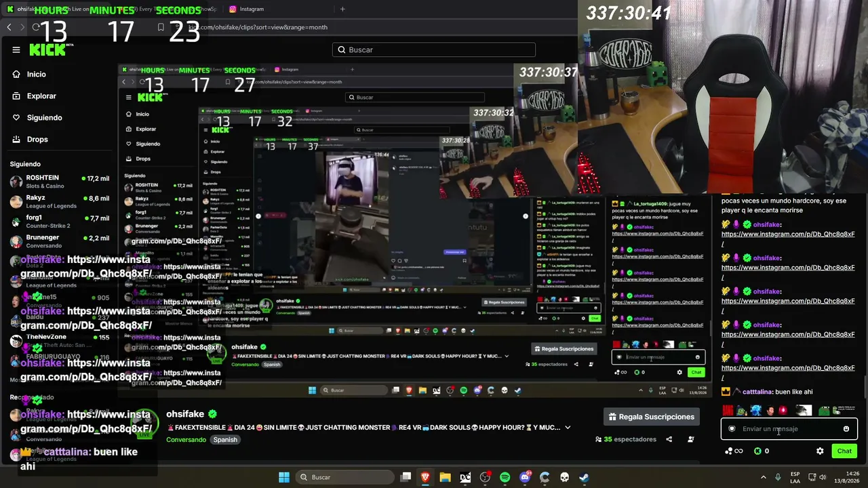Open Brave browser from the taskbar
Screen dimensions: 868x488
point(425,477)
